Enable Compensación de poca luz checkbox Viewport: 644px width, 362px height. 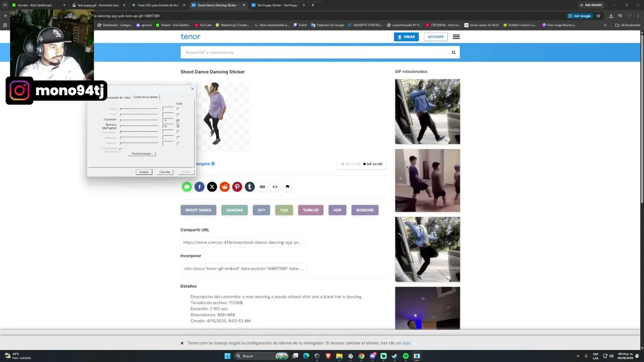click(121, 149)
